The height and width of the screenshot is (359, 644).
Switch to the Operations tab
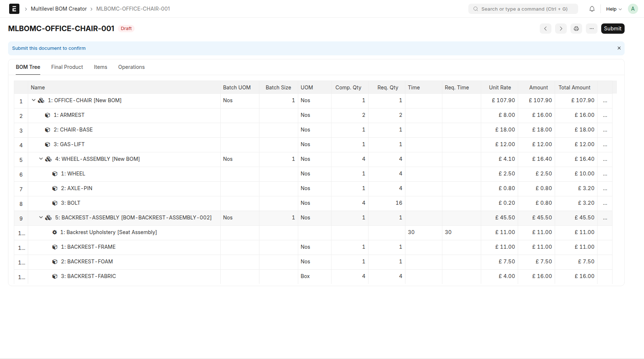131,67
